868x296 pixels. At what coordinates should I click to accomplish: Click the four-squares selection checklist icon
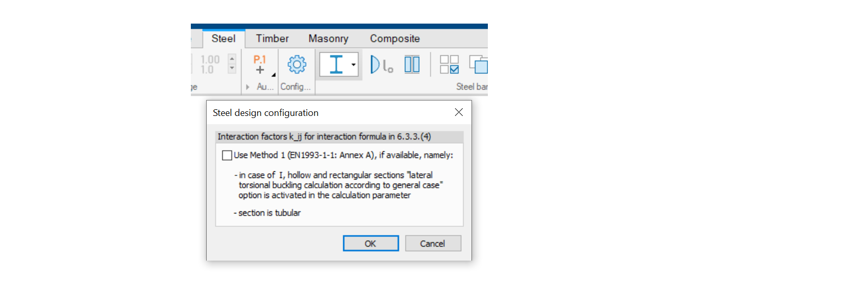[x=449, y=65]
